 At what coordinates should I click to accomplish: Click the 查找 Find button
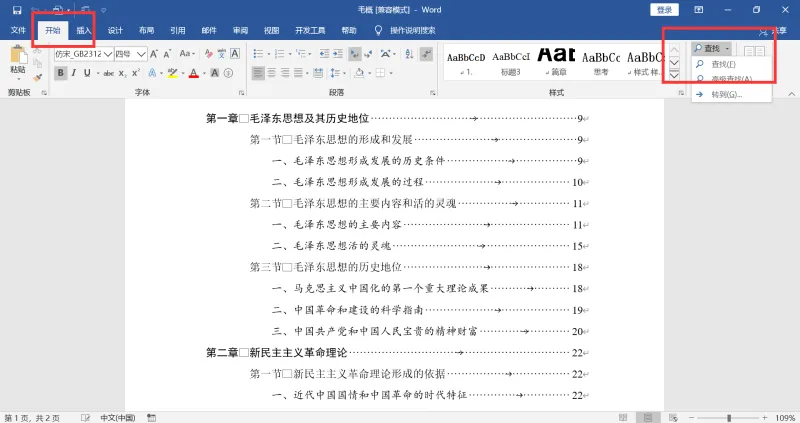tap(711, 48)
